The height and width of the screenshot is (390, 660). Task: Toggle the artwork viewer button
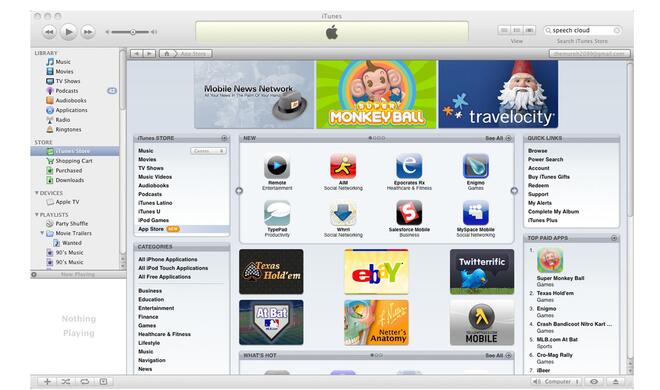click(103, 382)
